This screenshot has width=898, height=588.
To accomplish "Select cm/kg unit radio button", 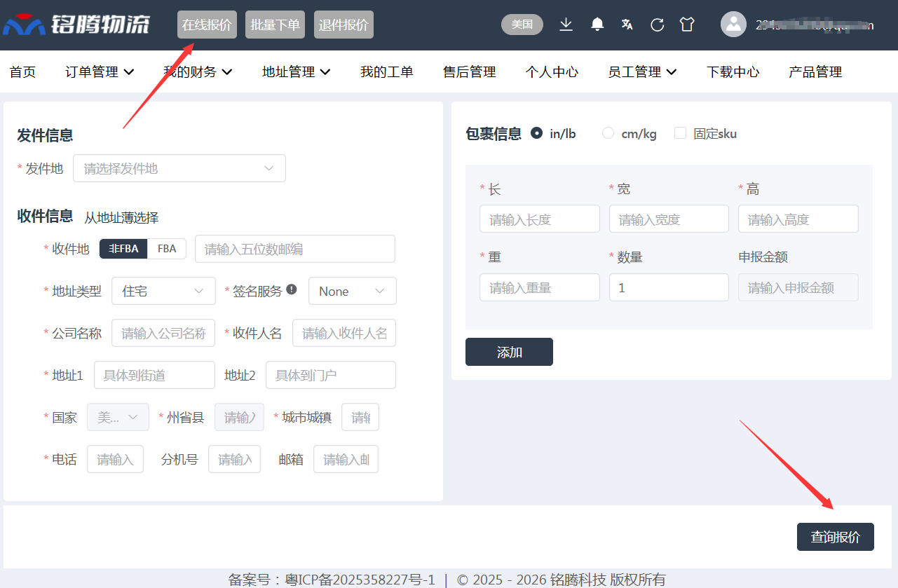I will pos(608,133).
